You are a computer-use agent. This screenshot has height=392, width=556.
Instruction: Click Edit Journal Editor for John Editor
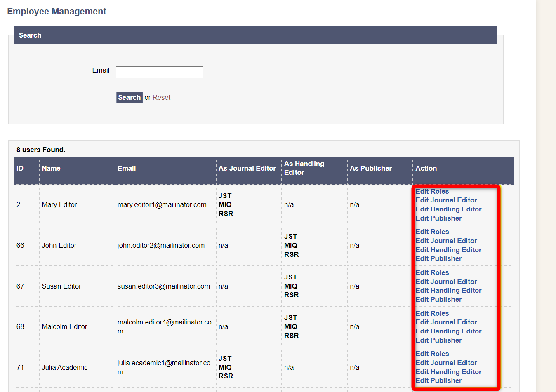click(446, 241)
